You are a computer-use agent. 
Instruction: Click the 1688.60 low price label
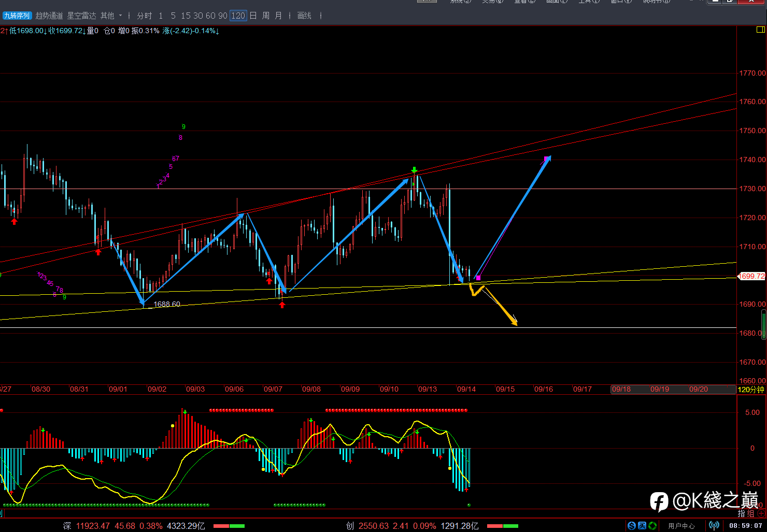pyautogui.click(x=167, y=304)
